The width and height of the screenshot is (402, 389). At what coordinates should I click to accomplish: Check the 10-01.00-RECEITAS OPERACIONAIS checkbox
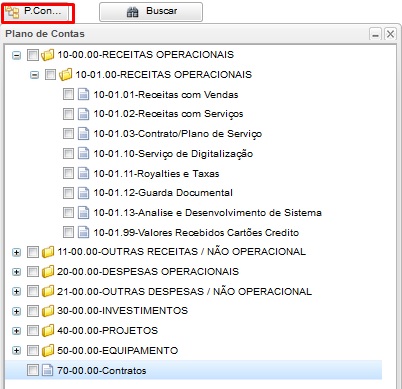50,74
